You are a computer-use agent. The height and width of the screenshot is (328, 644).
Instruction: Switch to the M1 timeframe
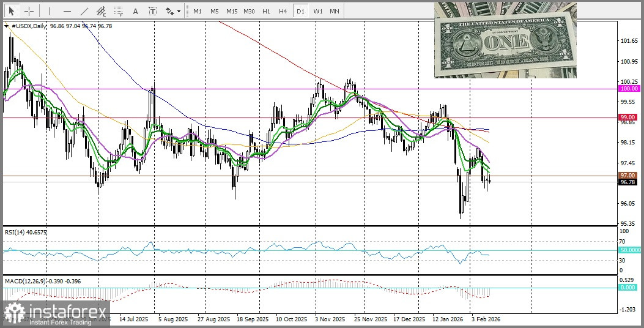click(197, 11)
